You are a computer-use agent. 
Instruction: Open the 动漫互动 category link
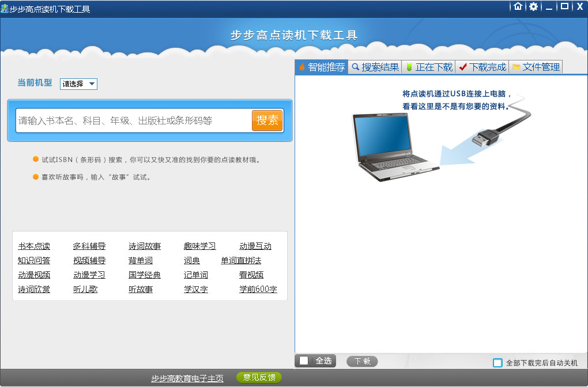tap(255, 246)
